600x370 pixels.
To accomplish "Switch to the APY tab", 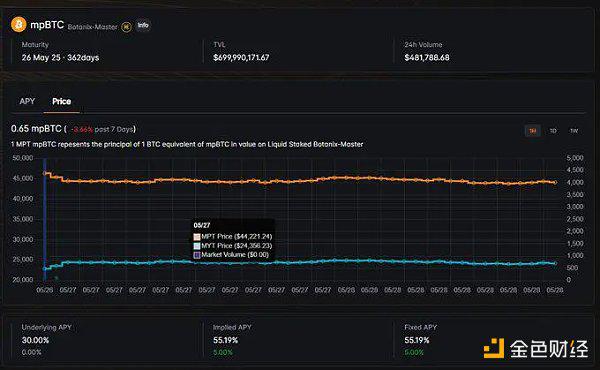I will 27,101.
